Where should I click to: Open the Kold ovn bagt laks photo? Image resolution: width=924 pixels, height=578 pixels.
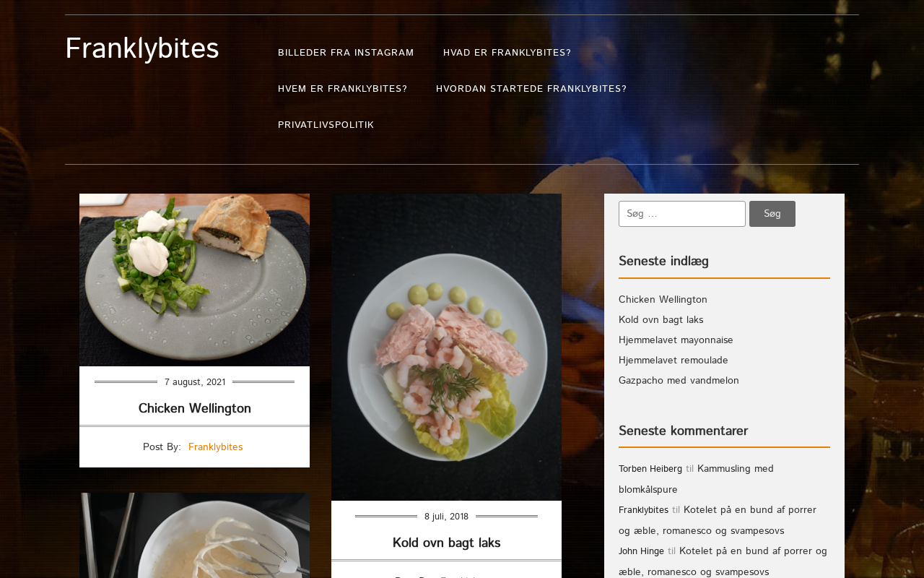coord(446,347)
